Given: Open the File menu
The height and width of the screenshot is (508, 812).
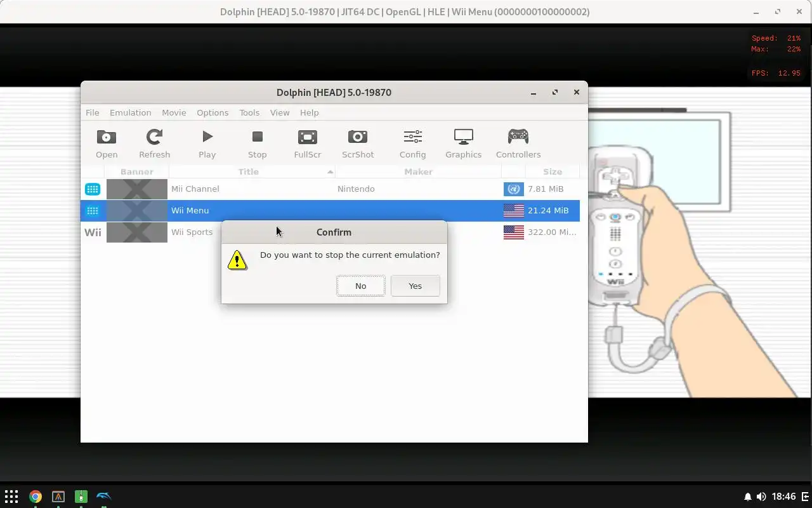Looking at the screenshot, I should (92, 112).
